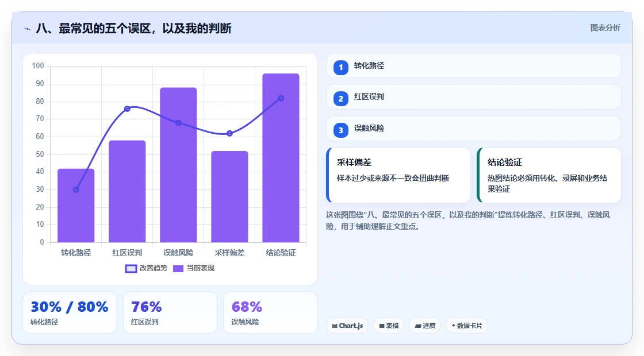This screenshot has width=644, height=356.
Task: Click the 误触风险 caption under 68%
Action: (245, 322)
